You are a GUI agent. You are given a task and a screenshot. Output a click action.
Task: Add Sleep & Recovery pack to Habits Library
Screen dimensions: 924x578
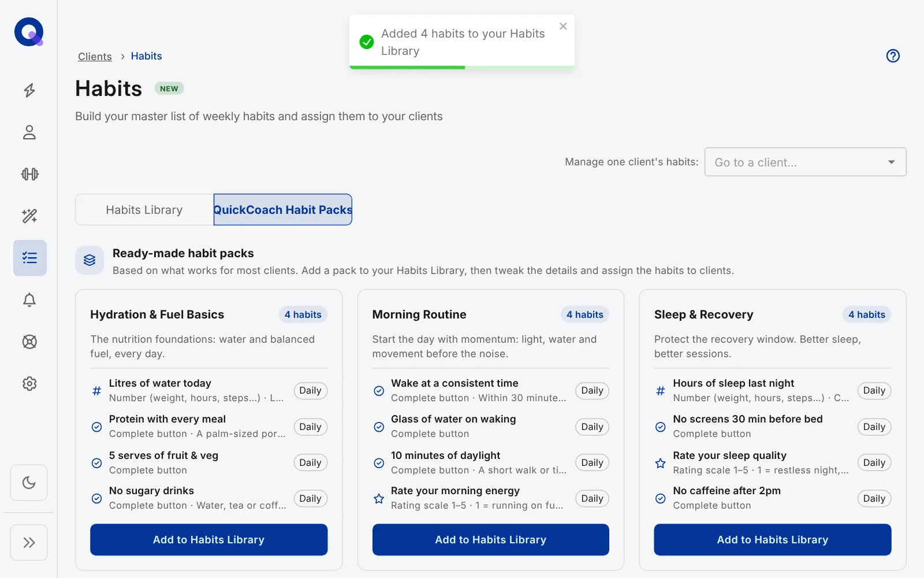tap(772, 540)
